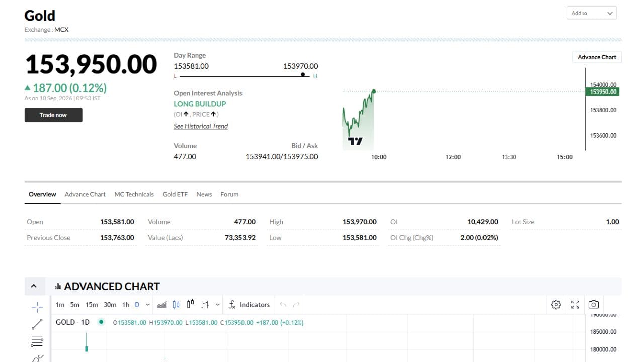
Task: Undo the last chart action
Action: 283,305
